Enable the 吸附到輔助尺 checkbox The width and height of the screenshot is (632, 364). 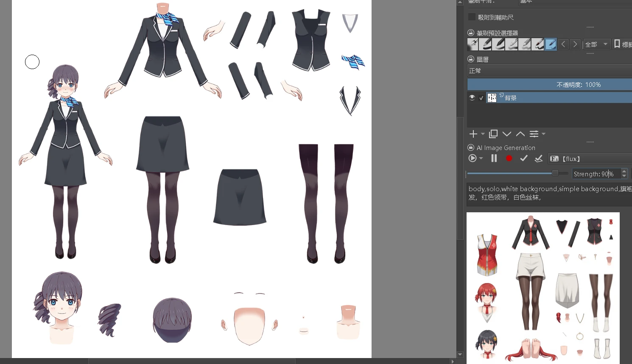pos(472,17)
